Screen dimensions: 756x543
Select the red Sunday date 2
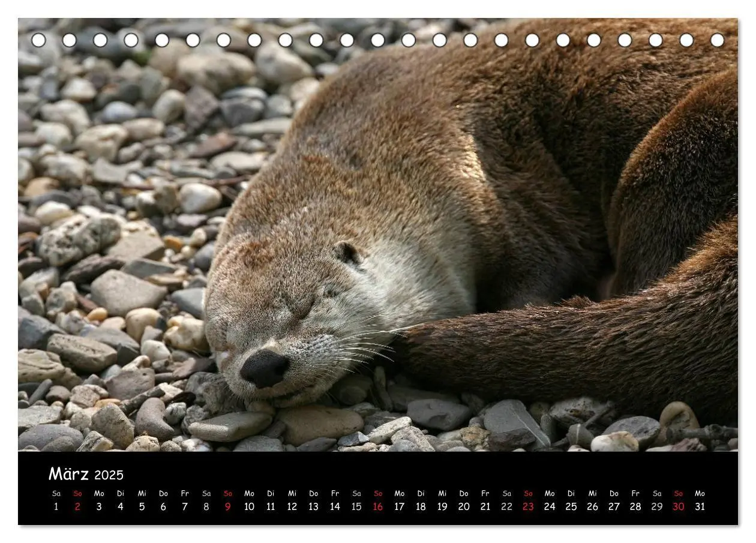pyautogui.click(x=77, y=506)
